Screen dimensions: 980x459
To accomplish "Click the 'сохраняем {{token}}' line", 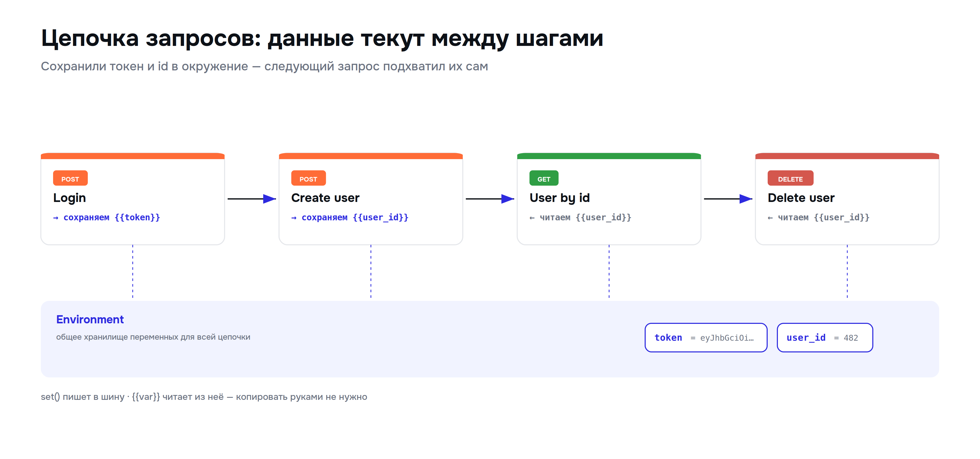I will [106, 218].
